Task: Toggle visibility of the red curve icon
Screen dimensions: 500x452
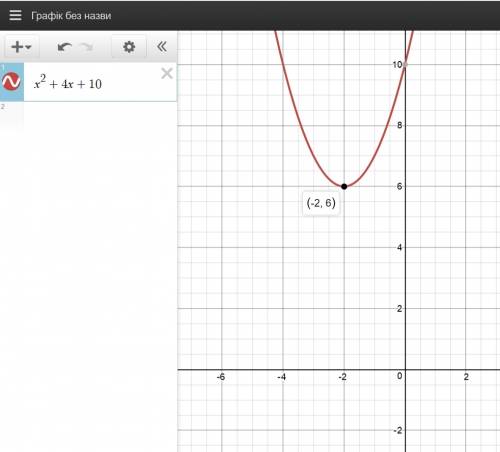Action: [x=11, y=81]
